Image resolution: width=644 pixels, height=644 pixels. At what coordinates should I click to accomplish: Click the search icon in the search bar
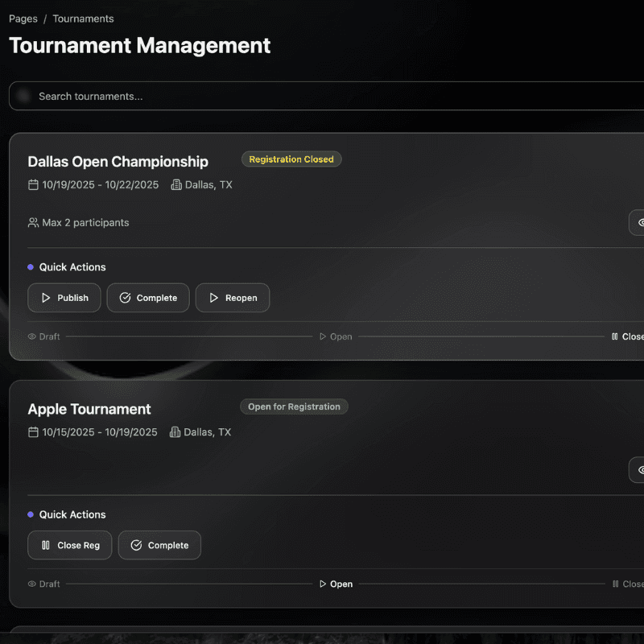[x=23, y=96]
